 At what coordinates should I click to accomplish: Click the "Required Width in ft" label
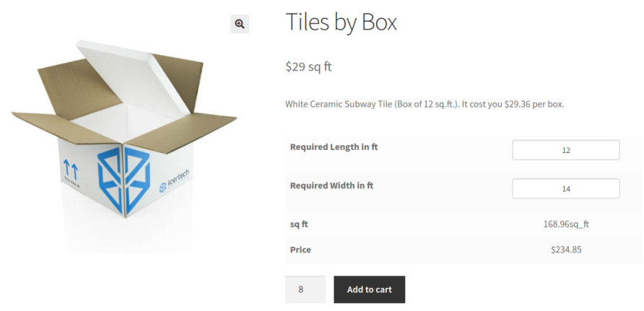coord(331,185)
